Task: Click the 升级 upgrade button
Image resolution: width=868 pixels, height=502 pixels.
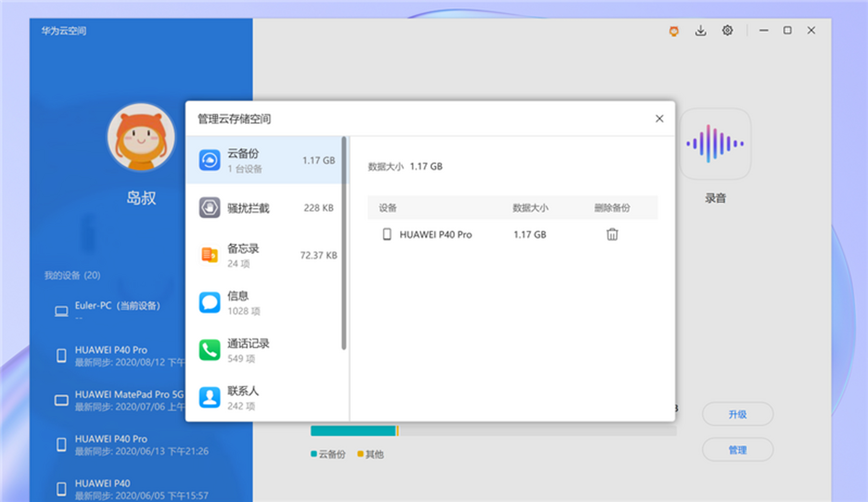Action: point(737,414)
